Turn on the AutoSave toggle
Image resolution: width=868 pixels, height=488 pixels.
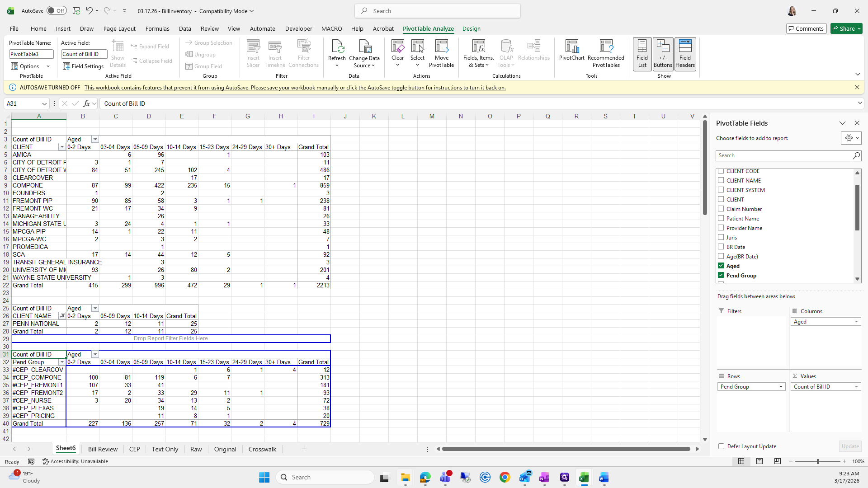point(56,11)
